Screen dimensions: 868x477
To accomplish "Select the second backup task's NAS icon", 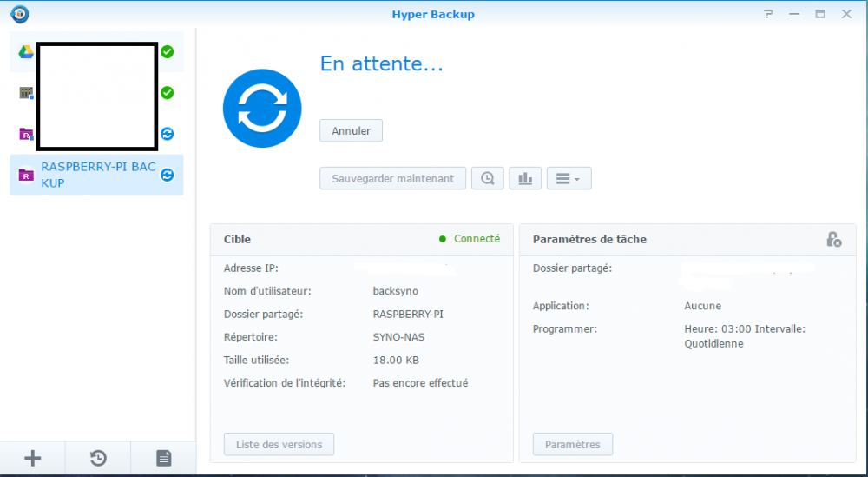I will tap(26, 93).
